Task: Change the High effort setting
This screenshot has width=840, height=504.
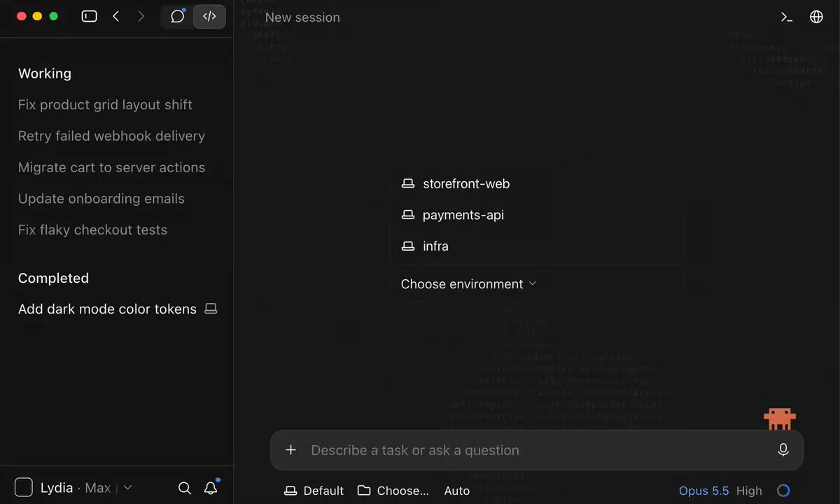Action: pos(749,491)
